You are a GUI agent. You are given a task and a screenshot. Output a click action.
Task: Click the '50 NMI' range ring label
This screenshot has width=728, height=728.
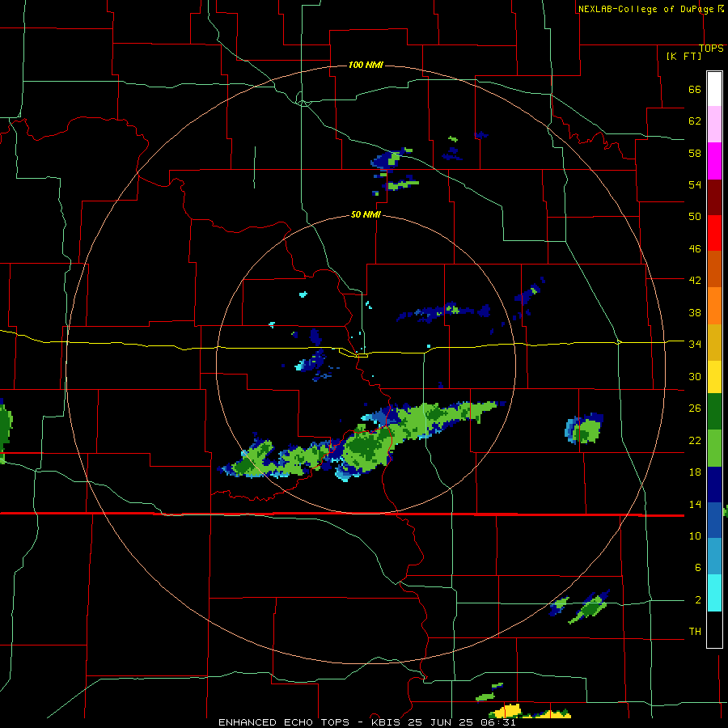click(366, 214)
